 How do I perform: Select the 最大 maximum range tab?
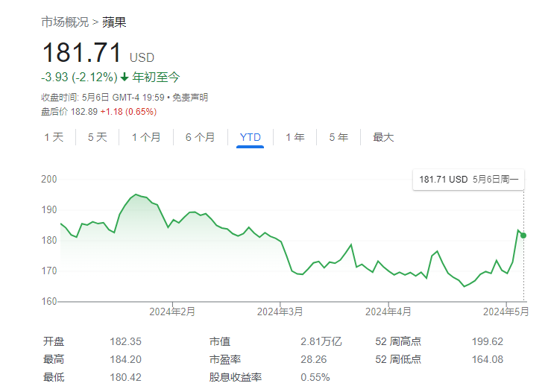(x=383, y=137)
